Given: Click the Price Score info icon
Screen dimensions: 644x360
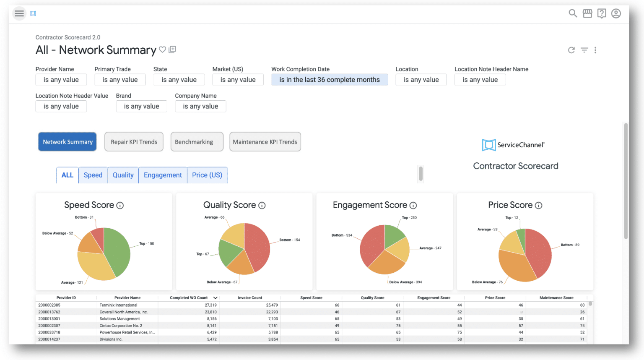Looking at the screenshot, I should (x=539, y=206).
